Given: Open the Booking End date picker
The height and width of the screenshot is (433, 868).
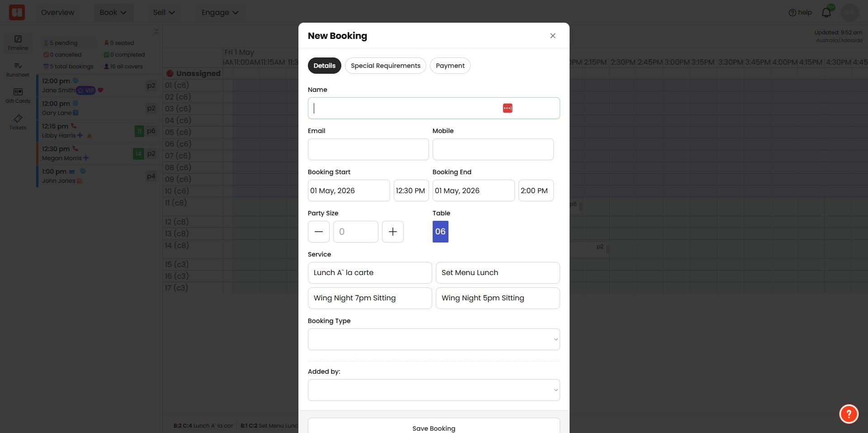Looking at the screenshot, I should tap(474, 190).
